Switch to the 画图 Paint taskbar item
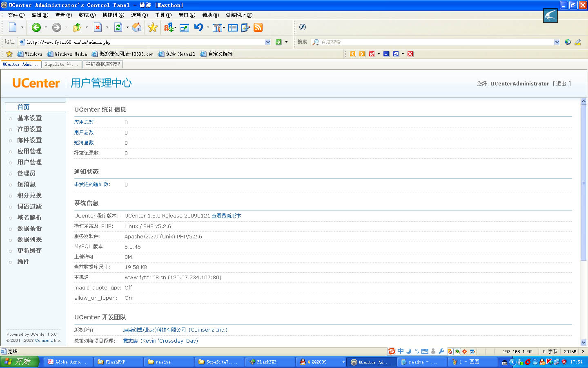588x368 pixels. coord(472,362)
